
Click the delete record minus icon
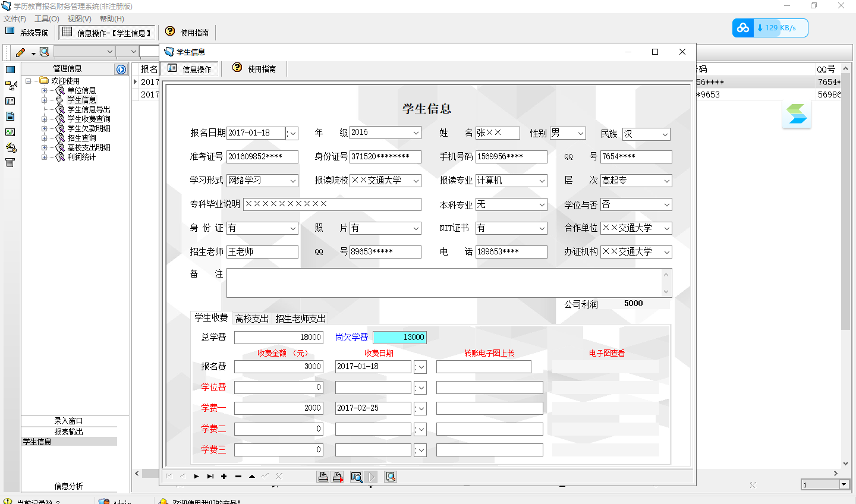point(238,477)
